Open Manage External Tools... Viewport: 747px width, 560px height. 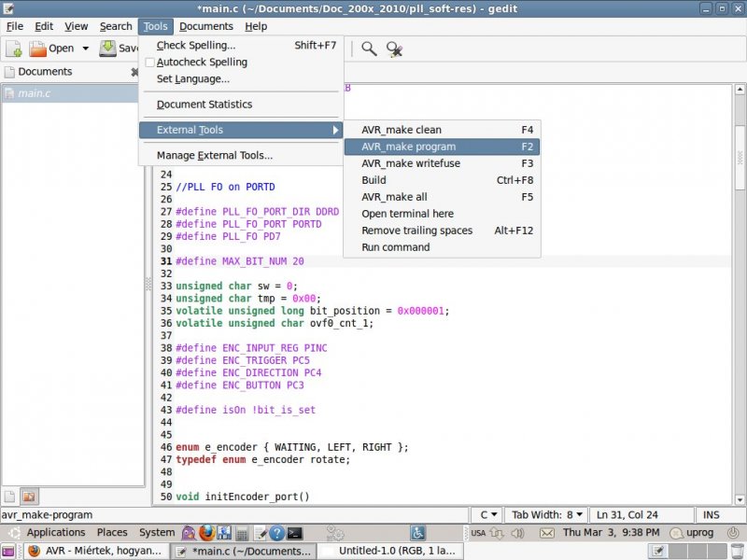tap(241, 155)
